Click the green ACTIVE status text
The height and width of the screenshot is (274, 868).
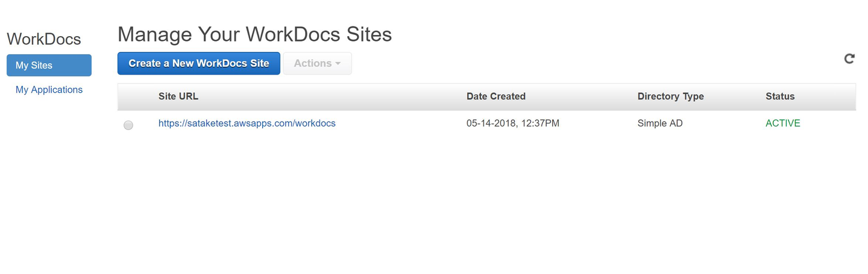pyautogui.click(x=782, y=123)
